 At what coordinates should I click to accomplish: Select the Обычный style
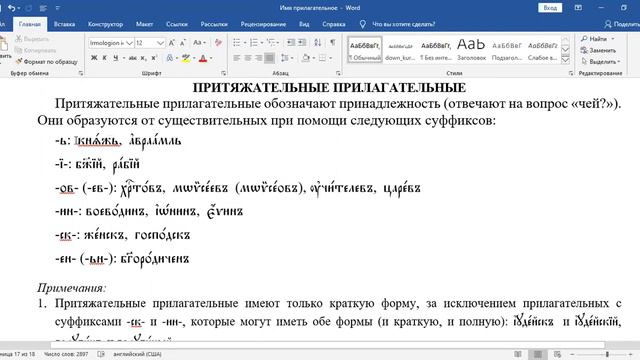[x=364, y=50]
